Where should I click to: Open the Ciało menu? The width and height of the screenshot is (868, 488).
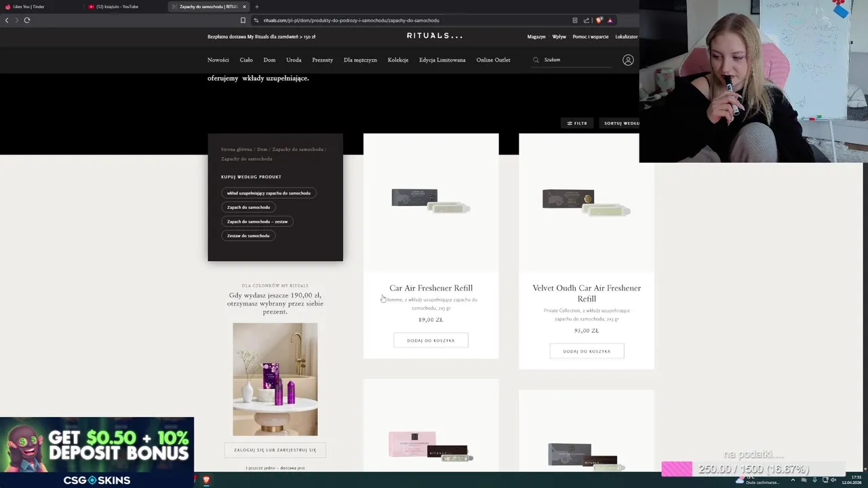pyautogui.click(x=246, y=60)
